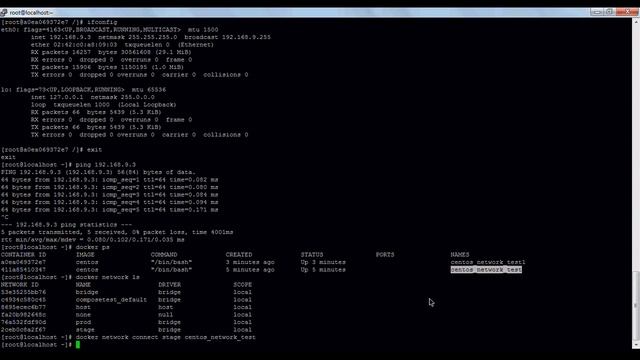Click the 'PORTS' column header
This screenshot has height=360, width=640.
385,255
